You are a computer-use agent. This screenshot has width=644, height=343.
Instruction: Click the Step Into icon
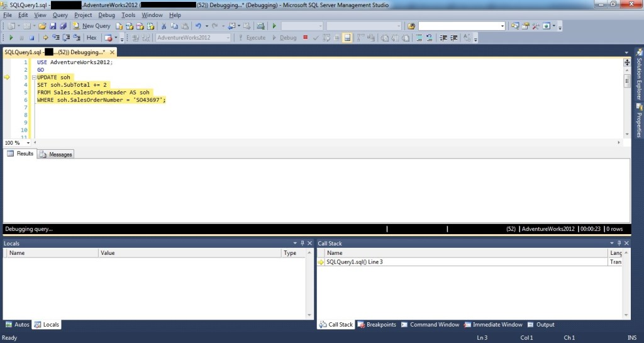tap(55, 38)
